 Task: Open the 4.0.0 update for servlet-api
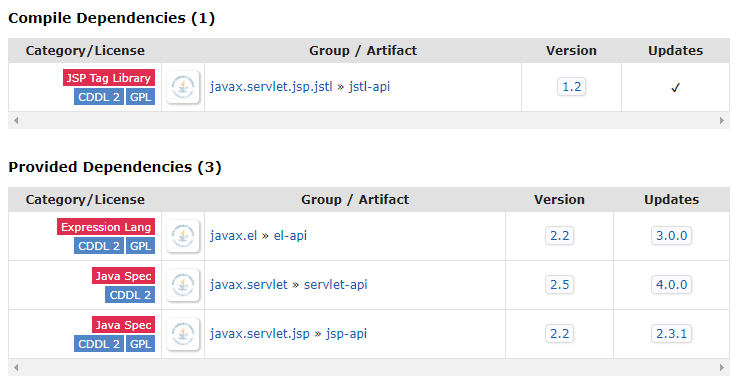[671, 285]
